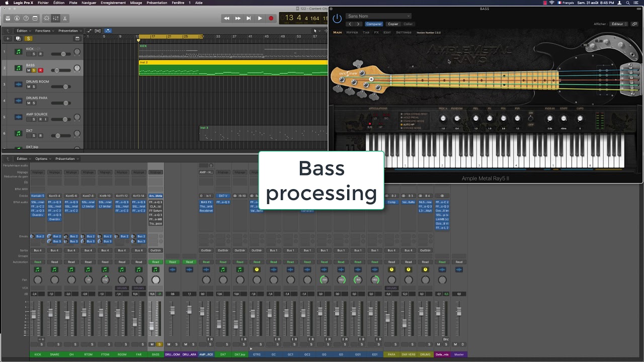Open the tracks area Présentation menu
The height and width of the screenshot is (362, 644).
tap(69, 31)
